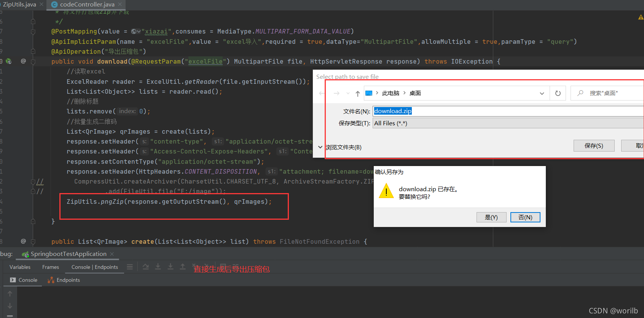The height and width of the screenshot is (318, 644).
Task: Select the SpringbootTestApplication debug tab
Action: point(69,254)
